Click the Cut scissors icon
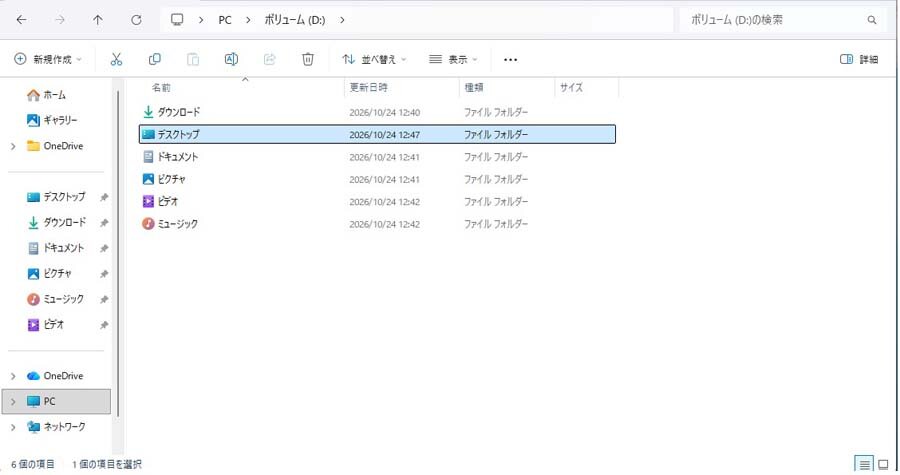This screenshot has width=900, height=475. [x=117, y=59]
